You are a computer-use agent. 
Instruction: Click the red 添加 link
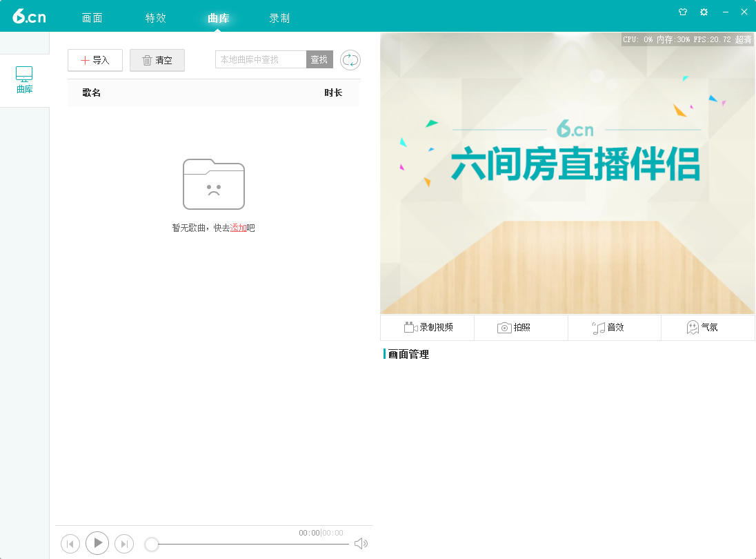(238, 228)
